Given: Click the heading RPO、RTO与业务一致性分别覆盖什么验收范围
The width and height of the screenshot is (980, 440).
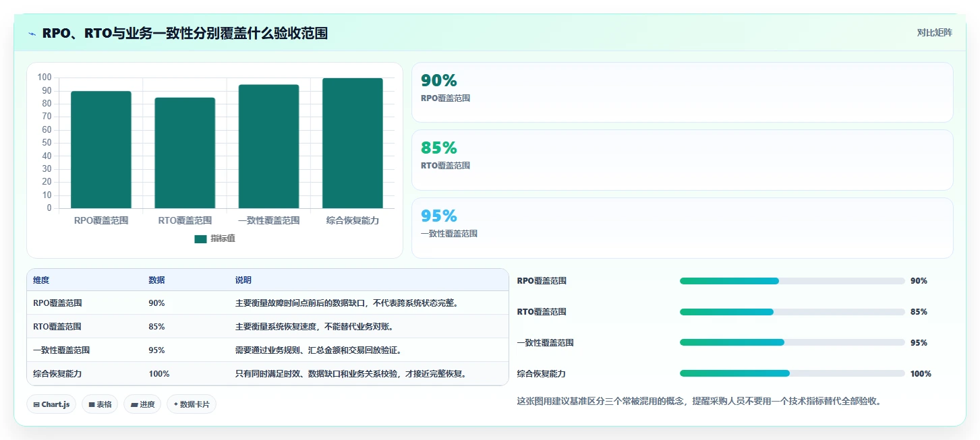Looking at the screenshot, I should click(185, 33).
